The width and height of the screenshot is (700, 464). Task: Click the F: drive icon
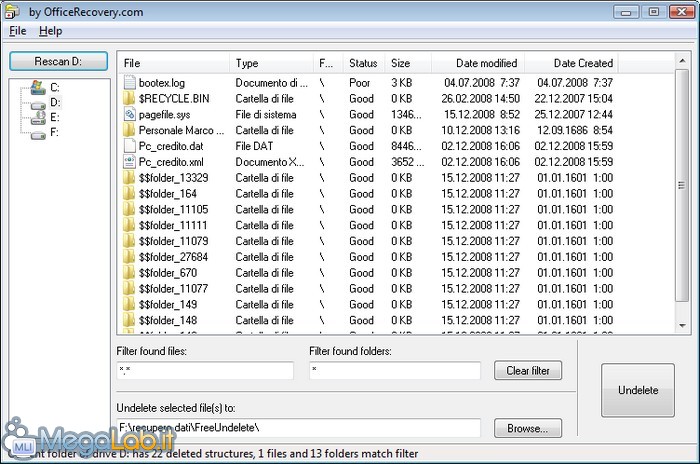pos(38,135)
